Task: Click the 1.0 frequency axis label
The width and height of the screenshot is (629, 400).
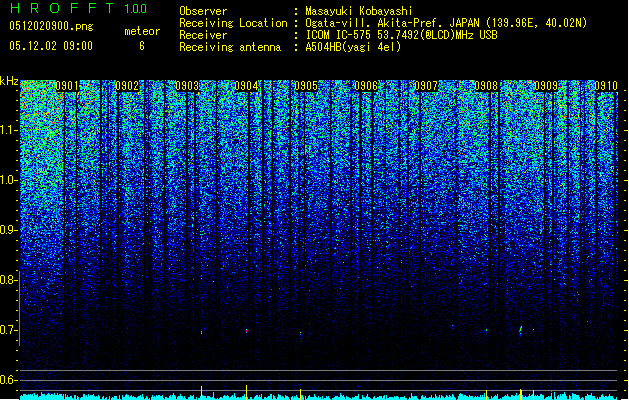Action: point(9,180)
